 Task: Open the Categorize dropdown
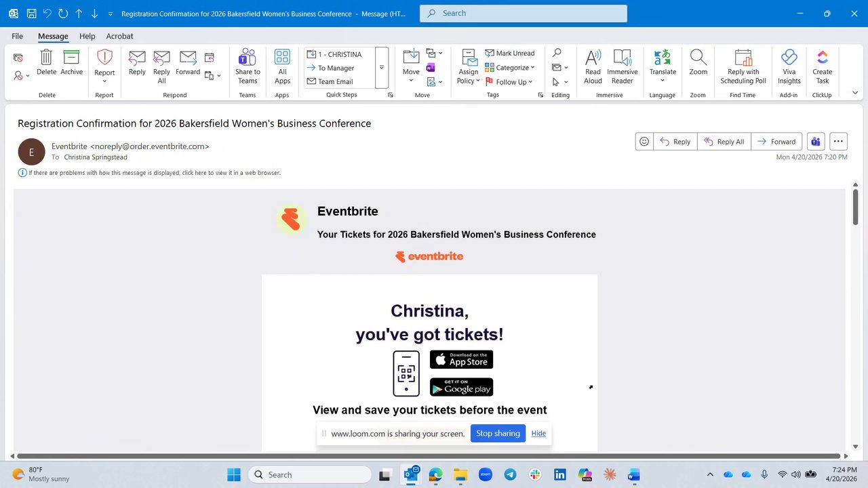coord(510,68)
